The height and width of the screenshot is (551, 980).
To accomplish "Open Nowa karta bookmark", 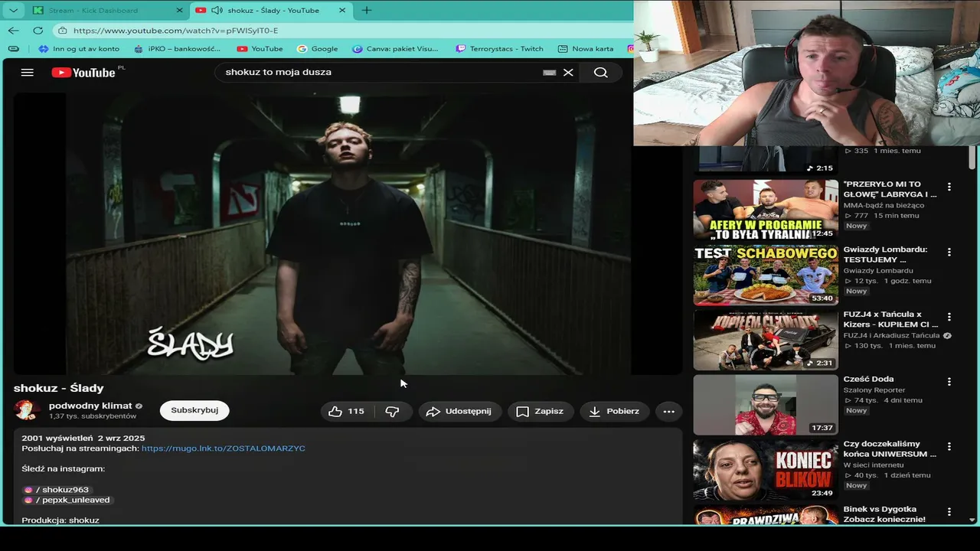I will (x=586, y=49).
